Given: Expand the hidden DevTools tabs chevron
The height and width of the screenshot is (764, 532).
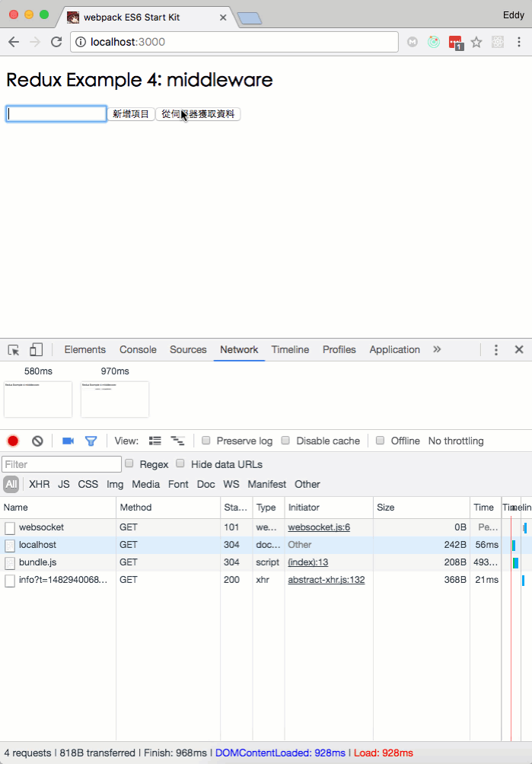Looking at the screenshot, I should click(x=437, y=349).
